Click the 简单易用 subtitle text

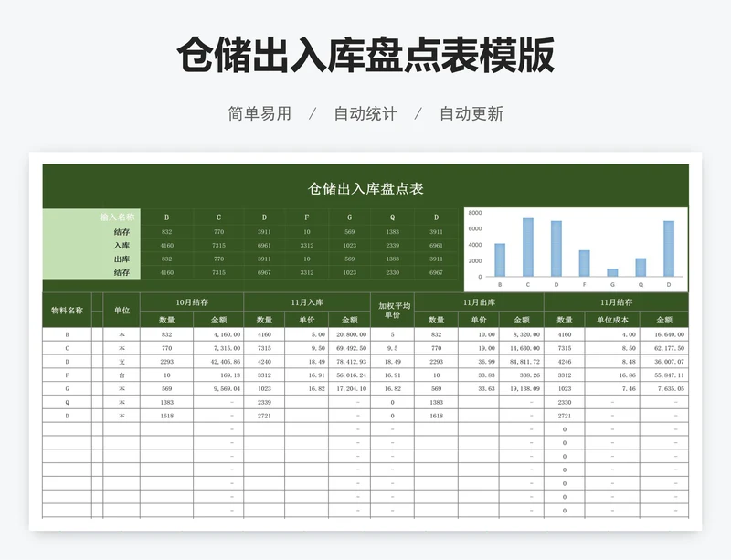(260, 114)
